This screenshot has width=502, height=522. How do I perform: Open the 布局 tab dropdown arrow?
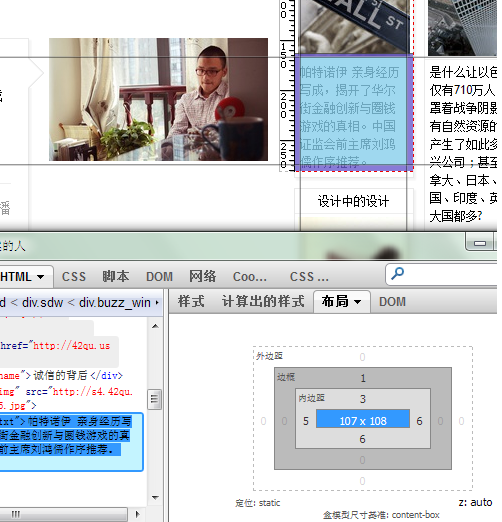[x=358, y=302]
